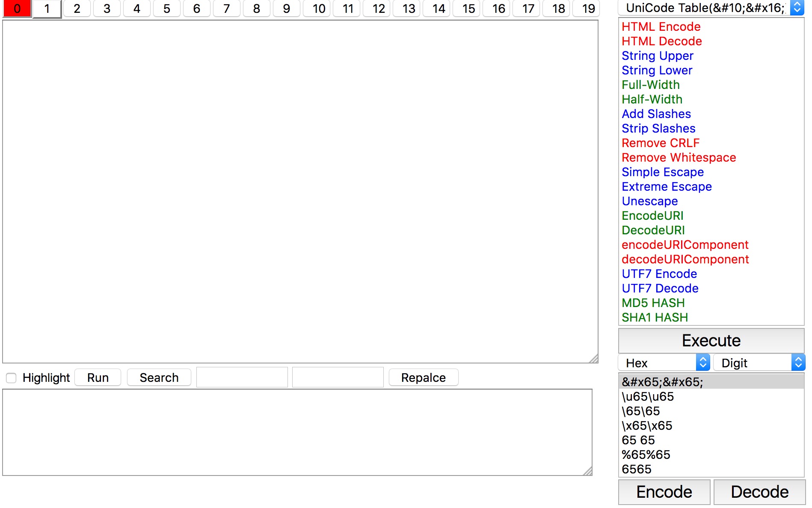Screen dimensions: 812x508
Task: Choose DecodeURI function
Action: tap(711, 230)
